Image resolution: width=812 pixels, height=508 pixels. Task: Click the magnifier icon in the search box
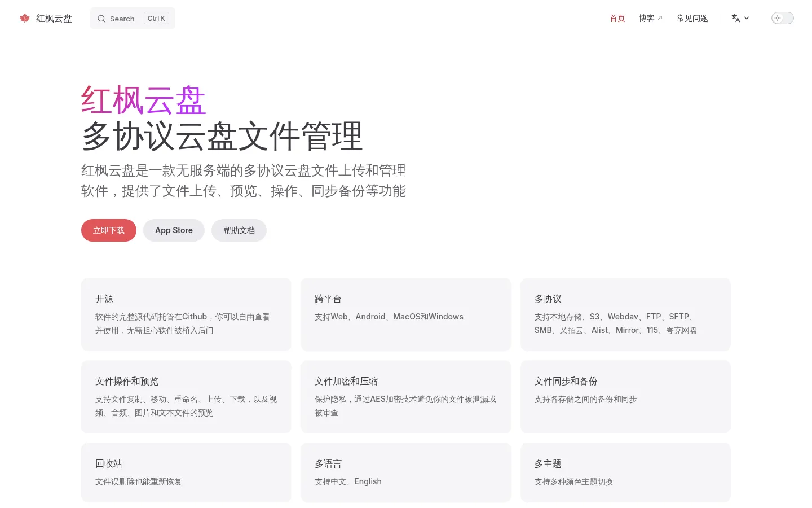click(101, 19)
